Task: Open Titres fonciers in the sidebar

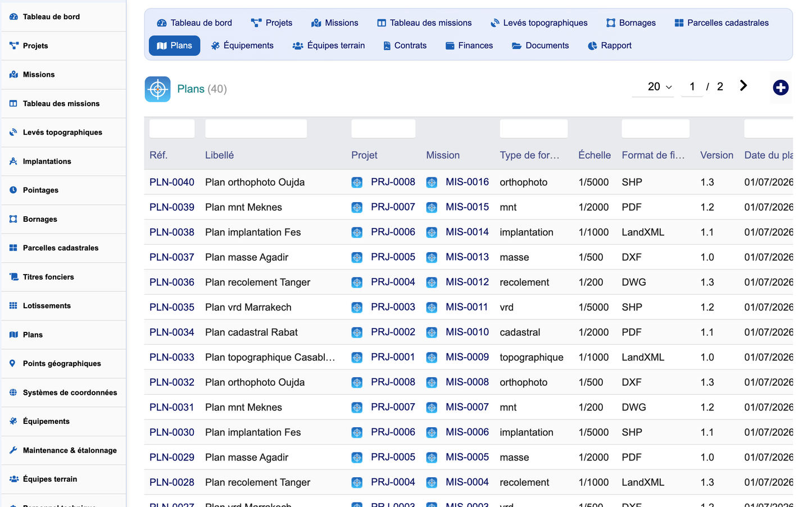Action: click(x=63, y=277)
